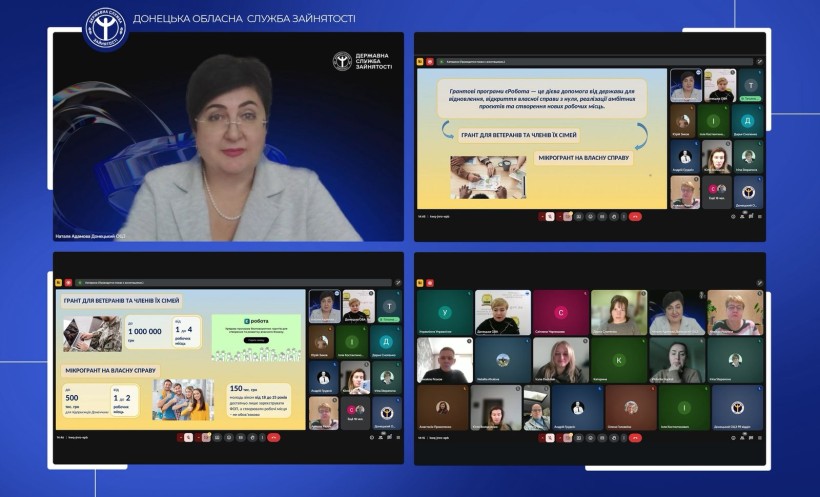820x497 pixels.
Task: Expand microphone settings arrow in top-right meeting
Action: pos(541,216)
